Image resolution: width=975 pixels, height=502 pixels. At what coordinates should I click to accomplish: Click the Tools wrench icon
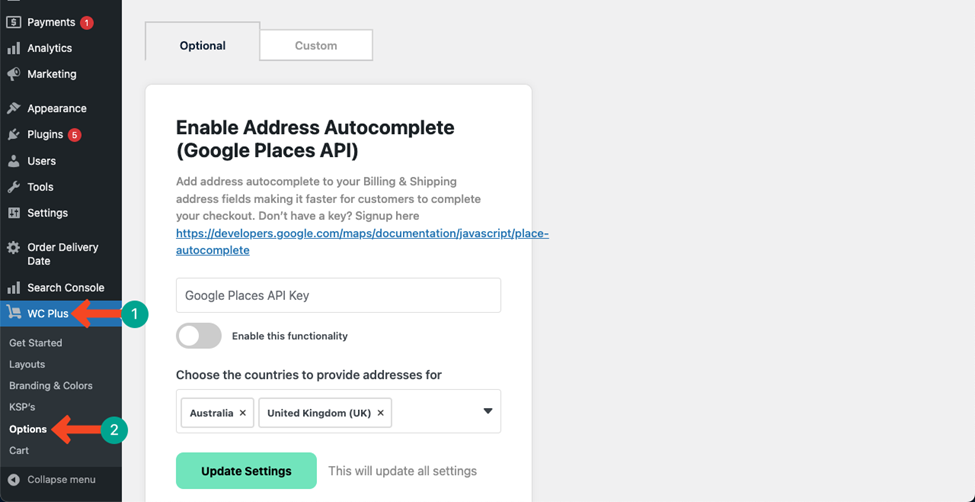coord(14,187)
